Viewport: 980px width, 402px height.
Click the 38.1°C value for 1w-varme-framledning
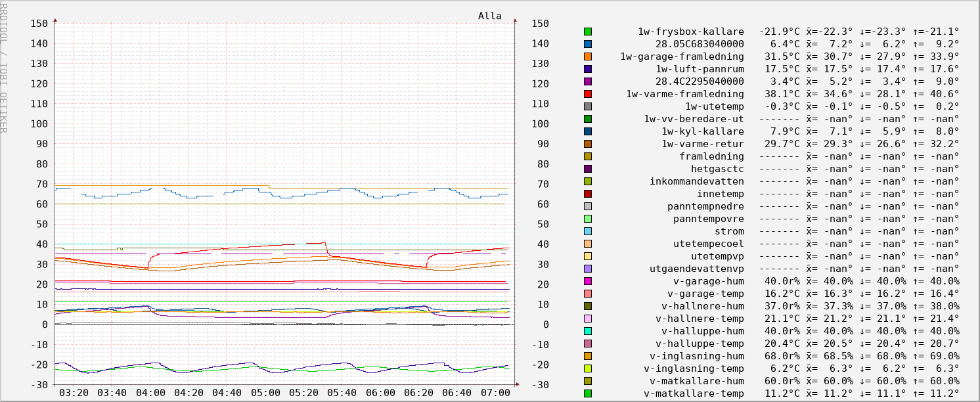(x=778, y=94)
